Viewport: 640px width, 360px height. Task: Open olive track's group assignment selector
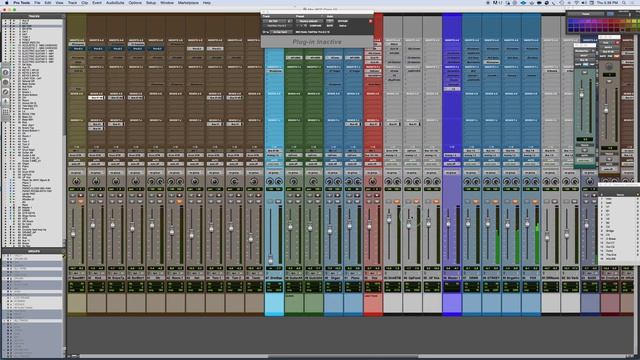coord(76,173)
